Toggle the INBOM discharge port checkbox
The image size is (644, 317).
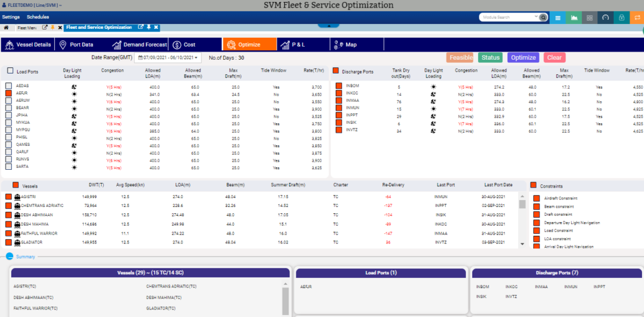click(339, 86)
